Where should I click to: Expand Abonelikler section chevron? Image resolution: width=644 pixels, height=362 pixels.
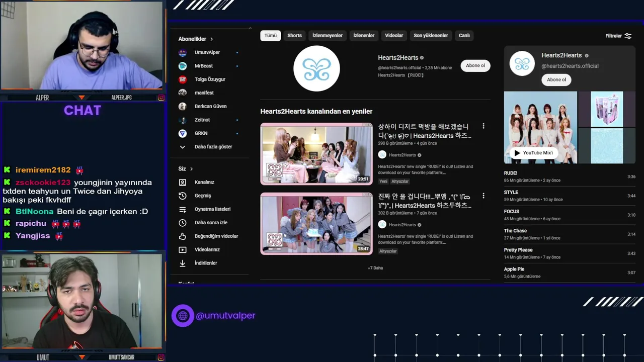coord(211,39)
